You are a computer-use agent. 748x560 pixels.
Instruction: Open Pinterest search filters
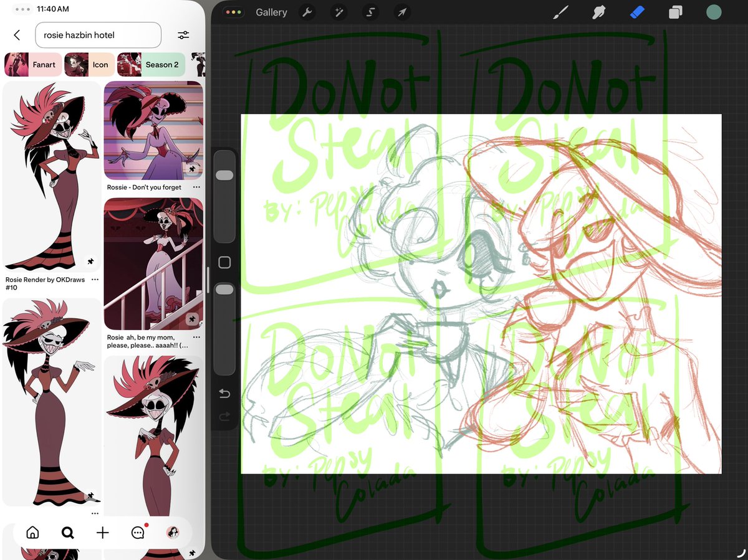pos(183,36)
